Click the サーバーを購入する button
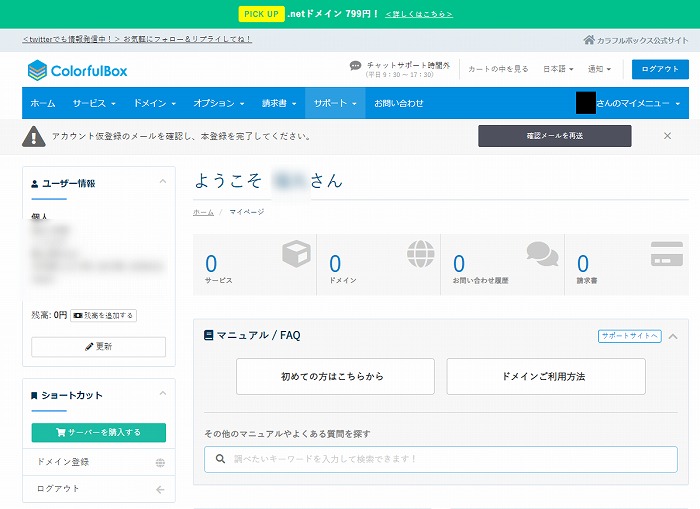This screenshot has height=509, width=700. click(98, 432)
